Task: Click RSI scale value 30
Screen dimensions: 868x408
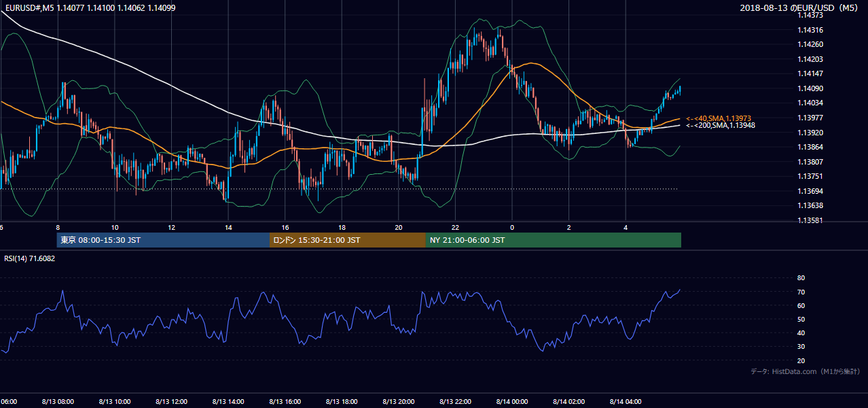Action: pyautogui.click(x=801, y=347)
